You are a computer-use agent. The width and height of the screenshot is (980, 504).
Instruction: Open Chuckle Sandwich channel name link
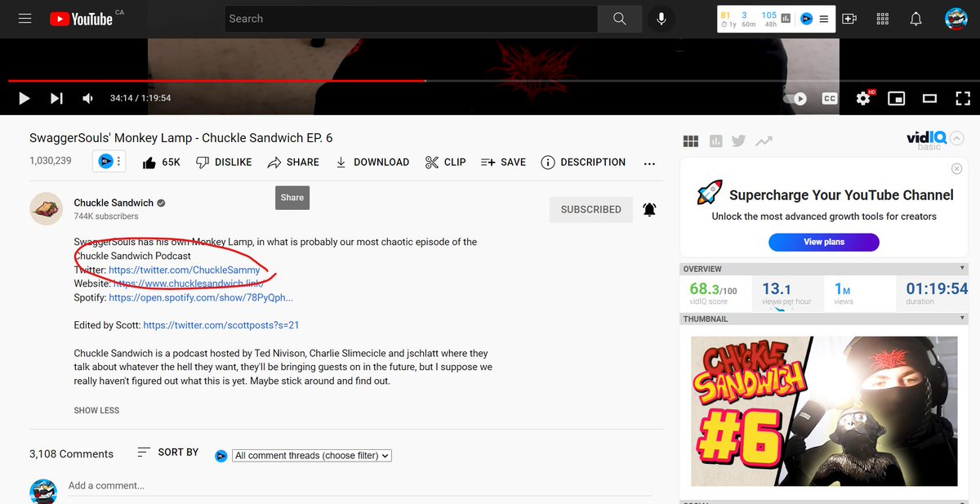[x=114, y=203]
